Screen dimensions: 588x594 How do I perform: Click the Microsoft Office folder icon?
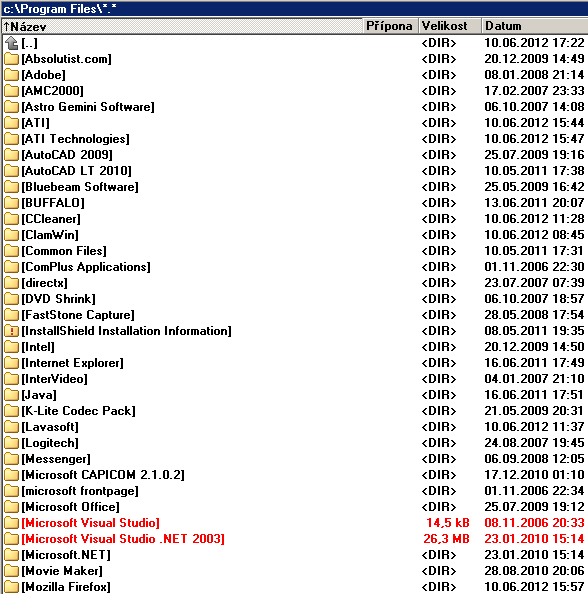[12, 507]
